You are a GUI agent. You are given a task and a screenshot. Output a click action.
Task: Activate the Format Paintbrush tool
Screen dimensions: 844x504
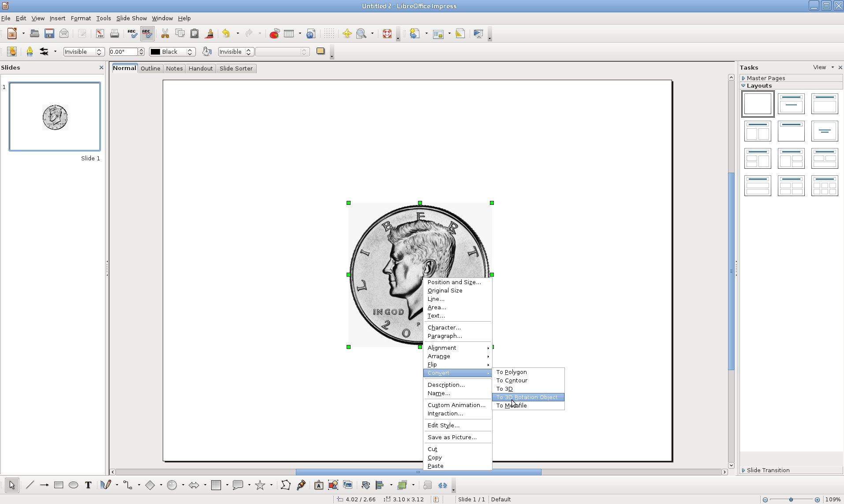click(209, 33)
